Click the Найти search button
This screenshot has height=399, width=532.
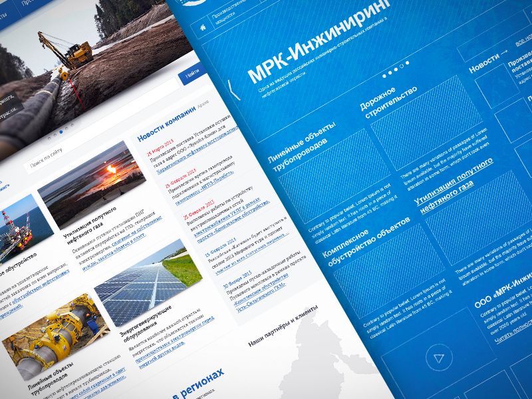192,74
